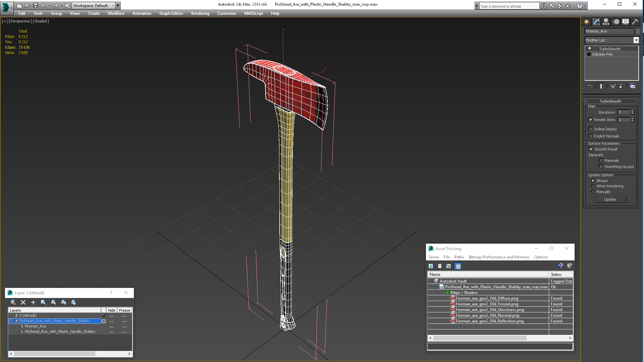This screenshot has width=644, height=362.
Task: Click Redo arrow in quick access toolbar
Action: [55, 5]
